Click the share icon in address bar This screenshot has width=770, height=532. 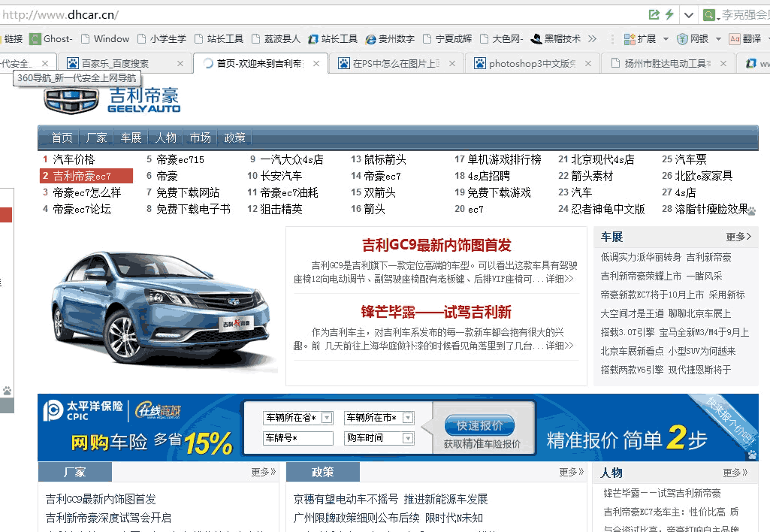[x=654, y=15]
